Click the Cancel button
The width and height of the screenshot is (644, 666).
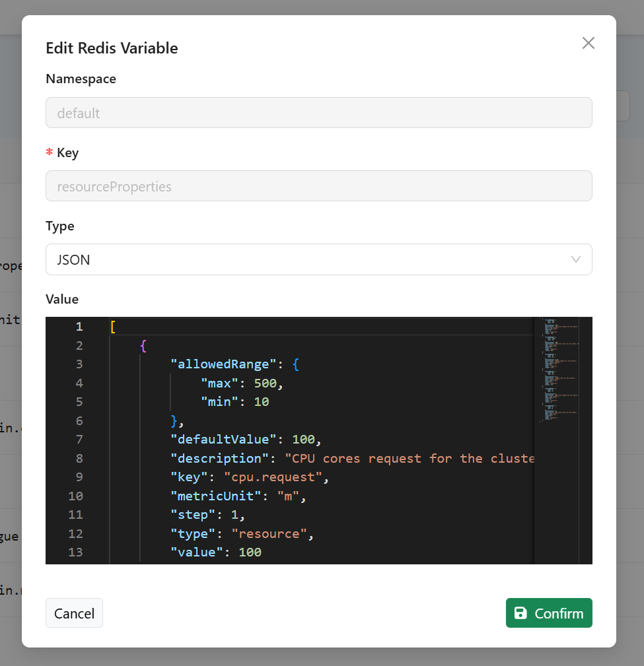75,613
